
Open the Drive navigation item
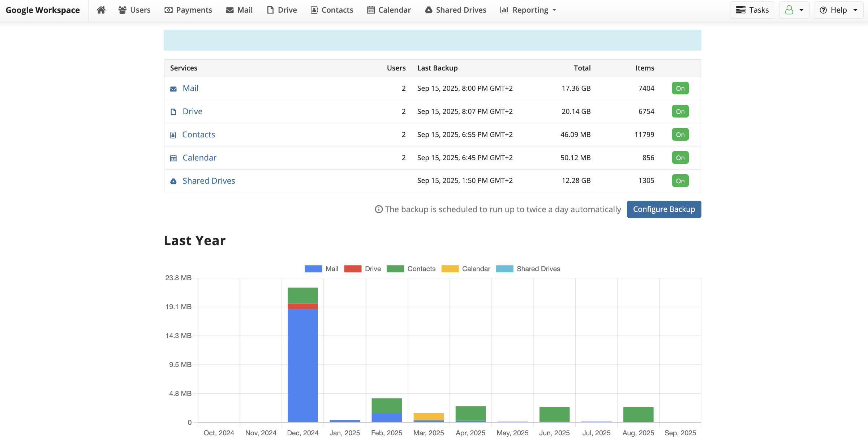[x=282, y=10]
